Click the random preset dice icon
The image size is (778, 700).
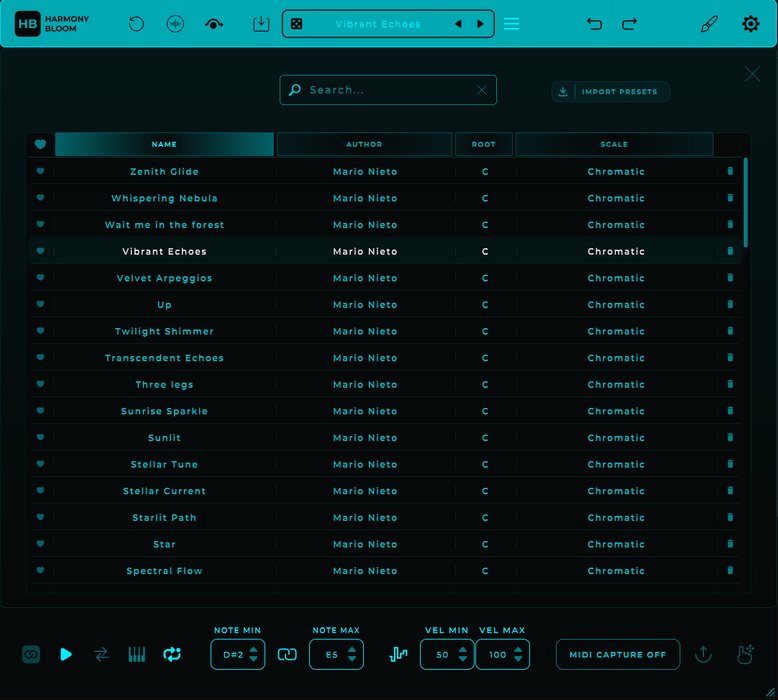pyautogui.click(x=297, y=24)
